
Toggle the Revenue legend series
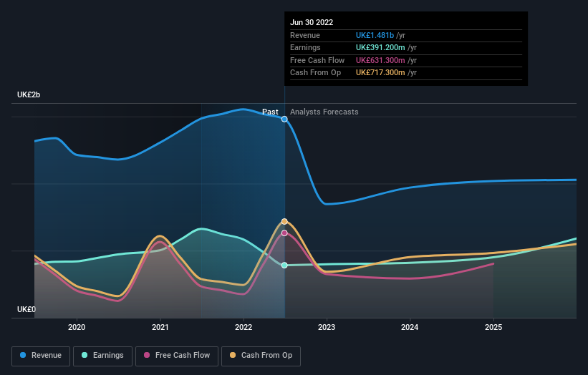(x=41, y=356)
